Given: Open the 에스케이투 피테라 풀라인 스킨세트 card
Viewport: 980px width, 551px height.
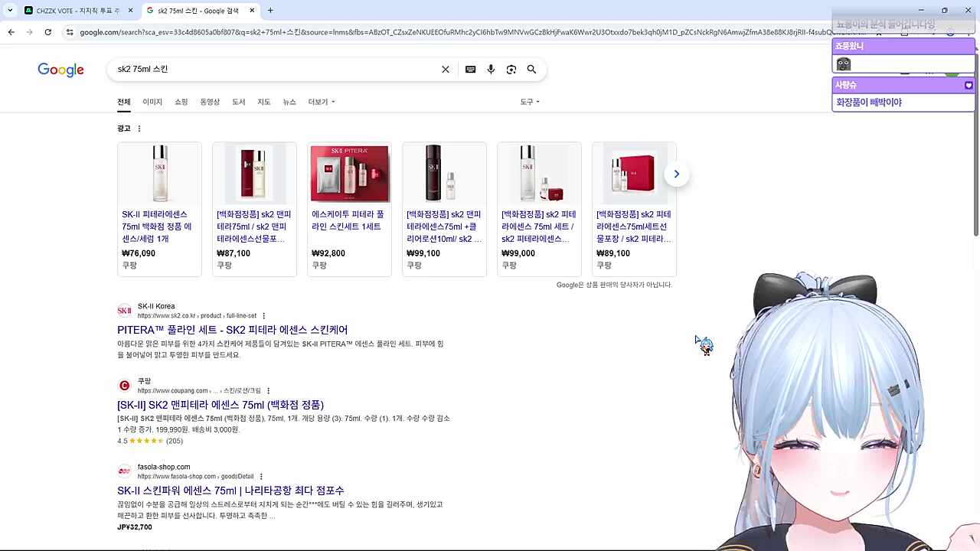Looking at the screenshot, I should pos(349,209).
